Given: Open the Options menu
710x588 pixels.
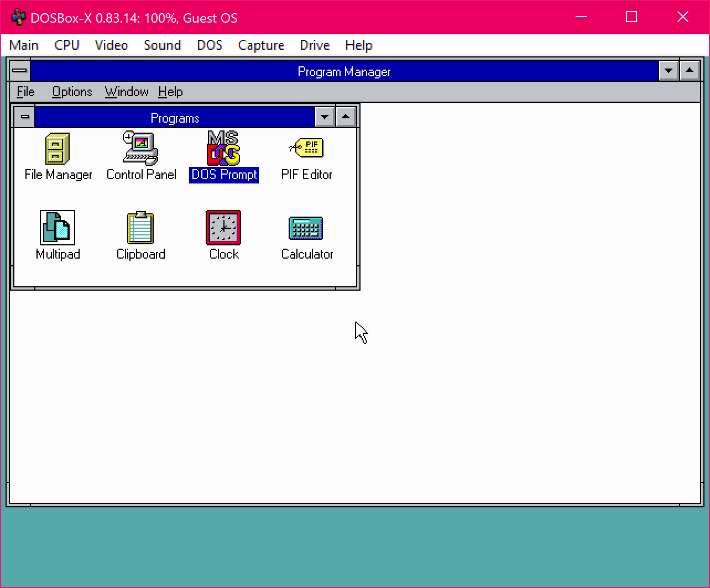Looking at the screenshot, I should 72,92.
